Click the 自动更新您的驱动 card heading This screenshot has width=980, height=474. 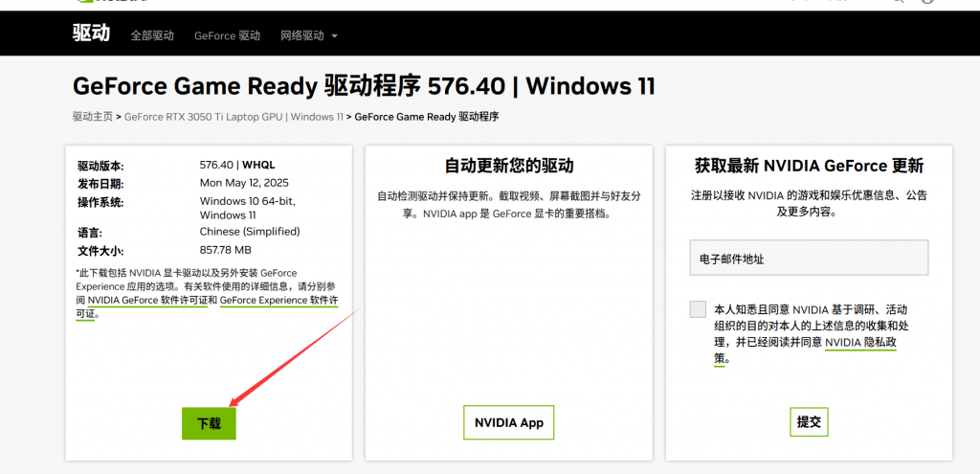(x=509, y=166)
